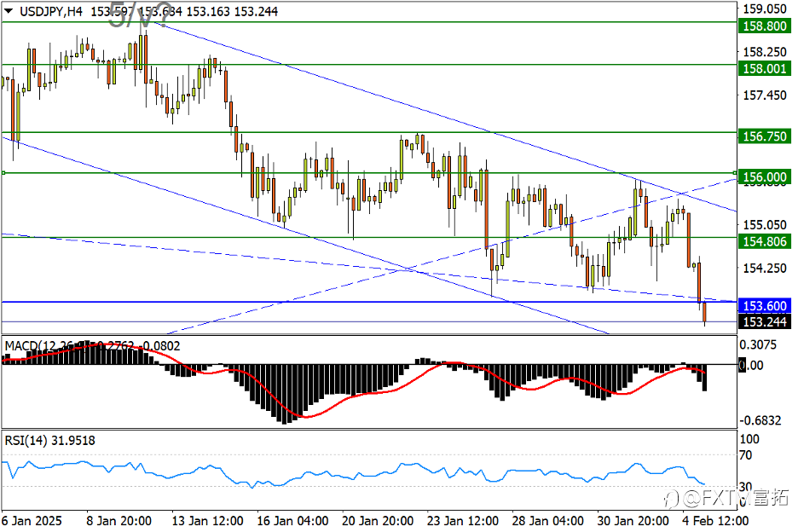Image resolution: width=798 pixels, height=532 pixels.
Task: Open the chart menu triangle beside USDJPY
Action: point(9,11)
